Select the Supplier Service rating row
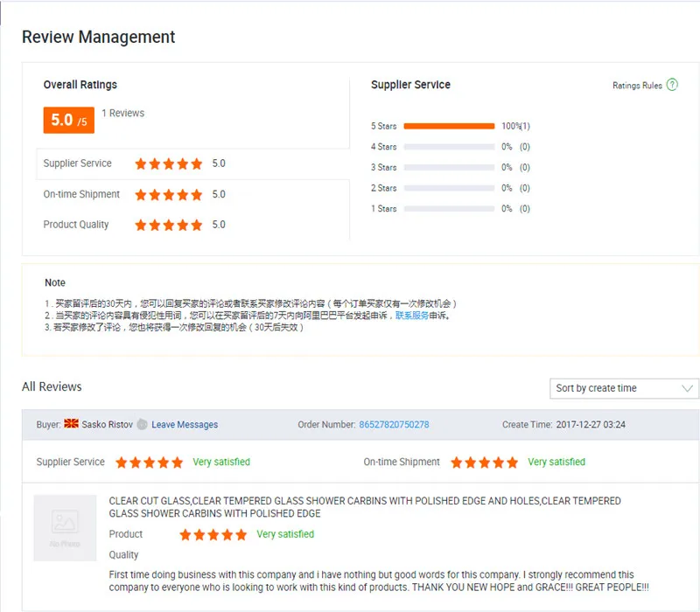The image size is (700, 612). [192, 163]
